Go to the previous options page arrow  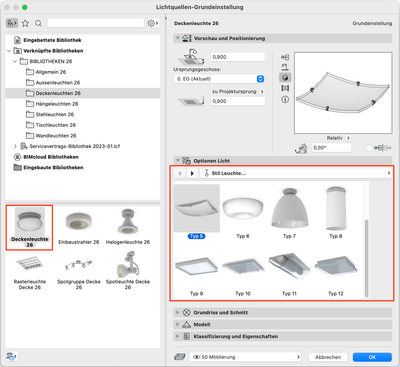pyautogui.click(x=180, y=173)
